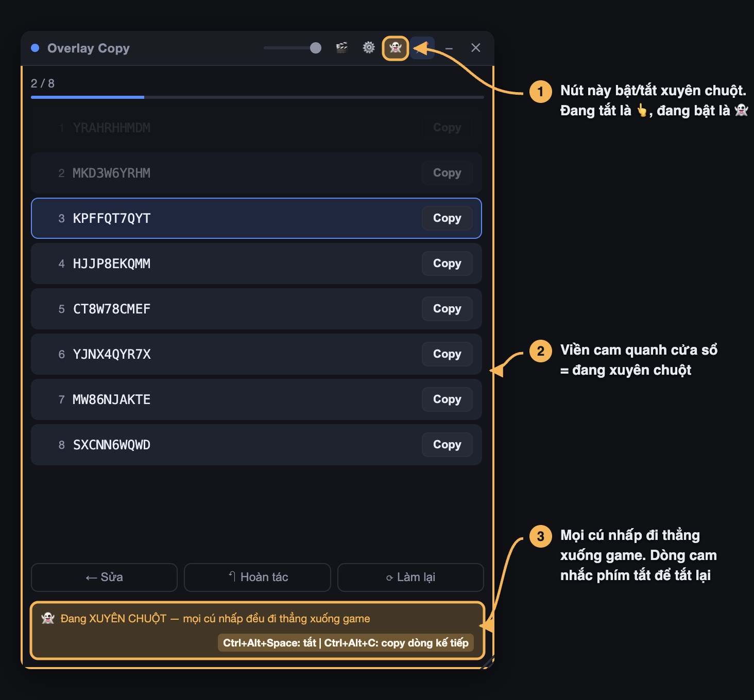Select the code text YRAHRHHMDM
The image size is (754, 700).
coord(112,128)
